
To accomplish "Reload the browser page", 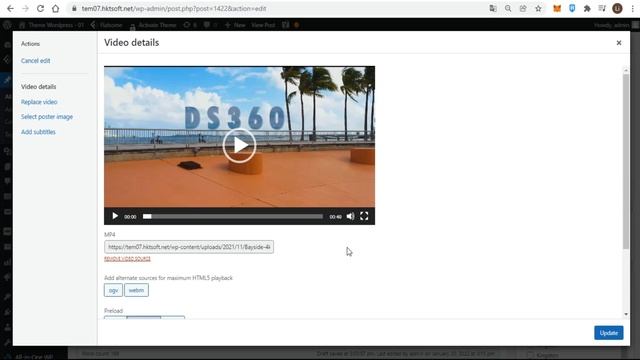I will click(x=40, y=8).
